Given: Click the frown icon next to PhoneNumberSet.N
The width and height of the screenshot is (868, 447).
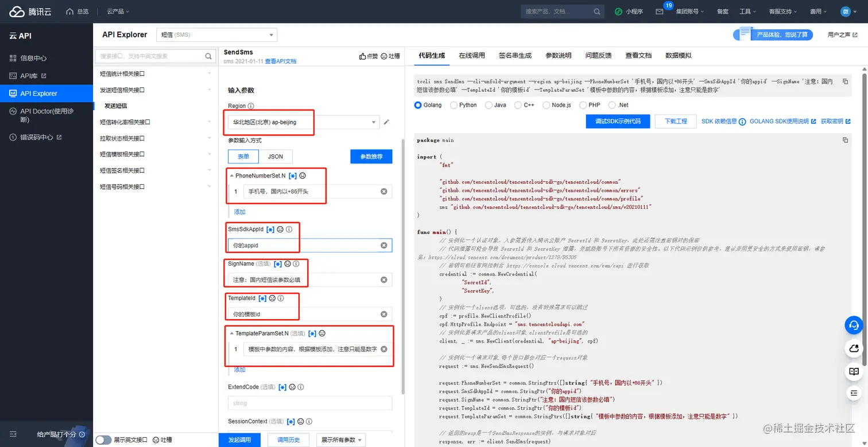Looking at the screenshot, I should point(303,176).
